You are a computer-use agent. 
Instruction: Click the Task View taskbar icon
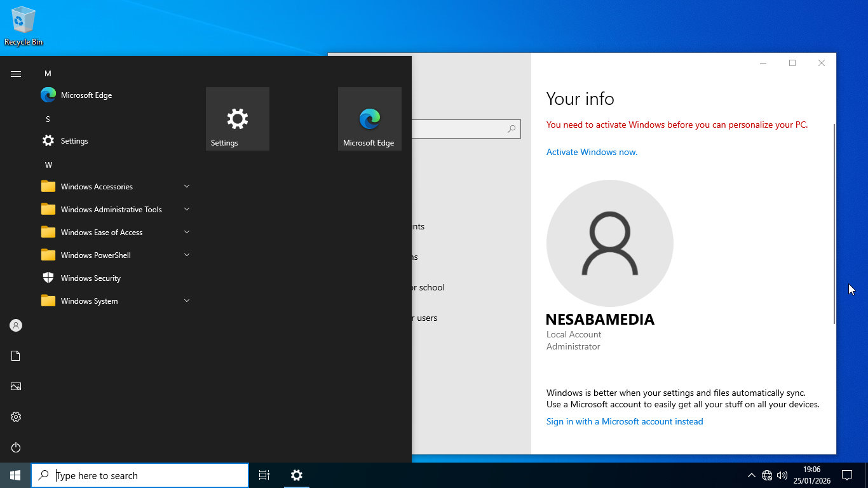tap(264, 475)
